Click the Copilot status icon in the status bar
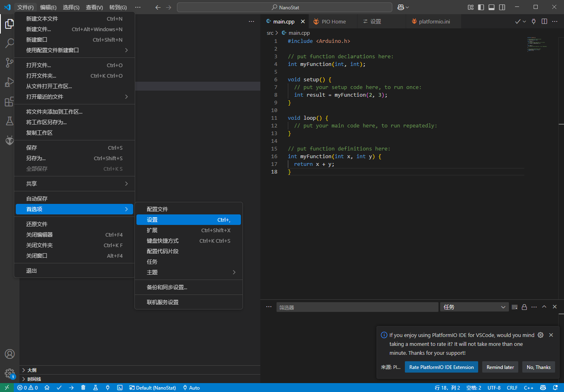 click(543, 388)
